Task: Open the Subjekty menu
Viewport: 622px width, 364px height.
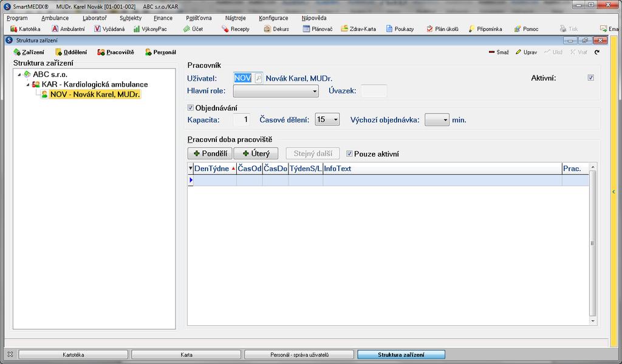Action: coord(131,18)
